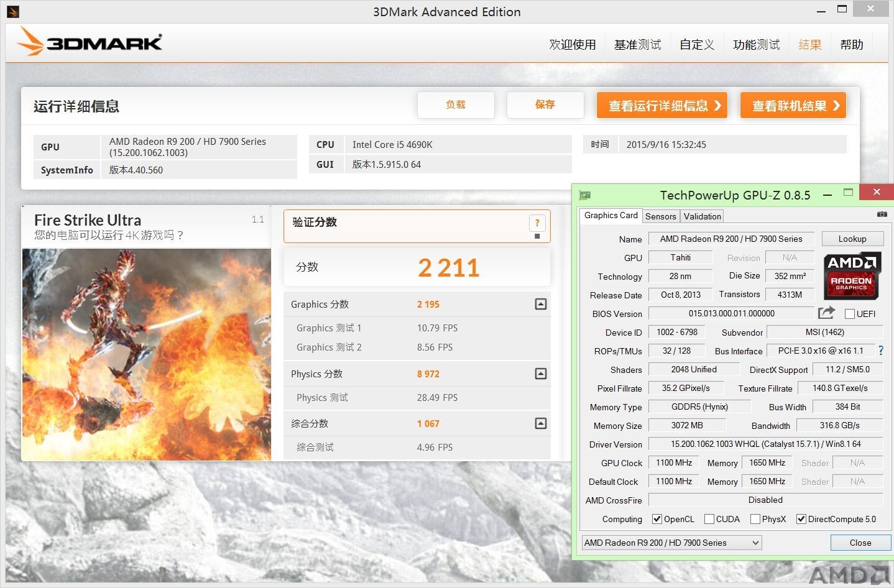Toggle the OpenCL checkbox
The image size is (894, 588).
point(657,519)
